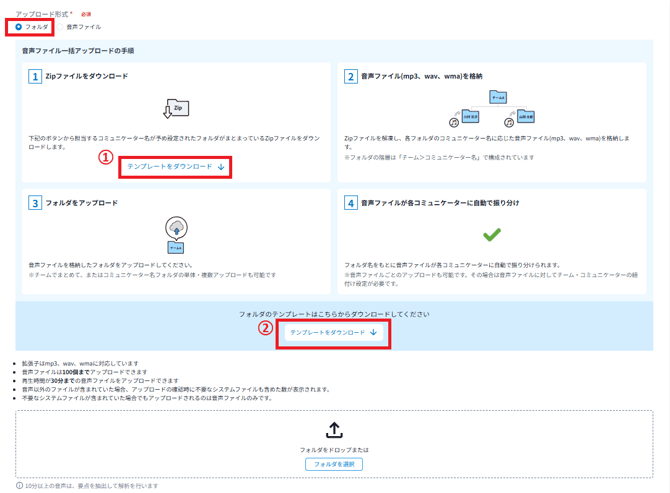Click the Zip folder icon in step 1
Image resolution: width=670 pixels, height=493 pixels.
[x=176, y=109]
